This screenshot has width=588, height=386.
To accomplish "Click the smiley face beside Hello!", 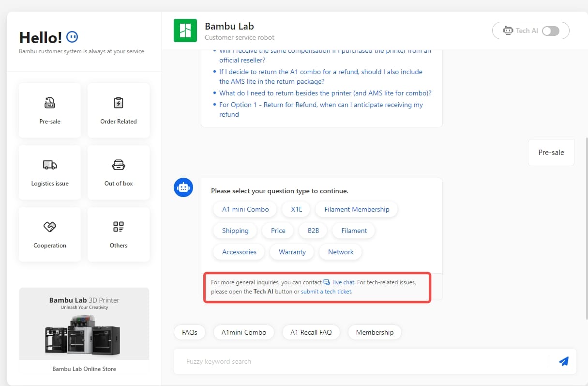I will click(x=72, y=37).
